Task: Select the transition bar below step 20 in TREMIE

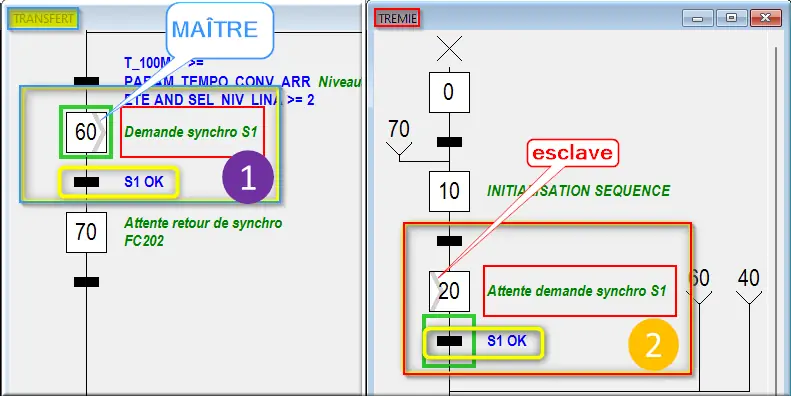Action: (449, 341)
